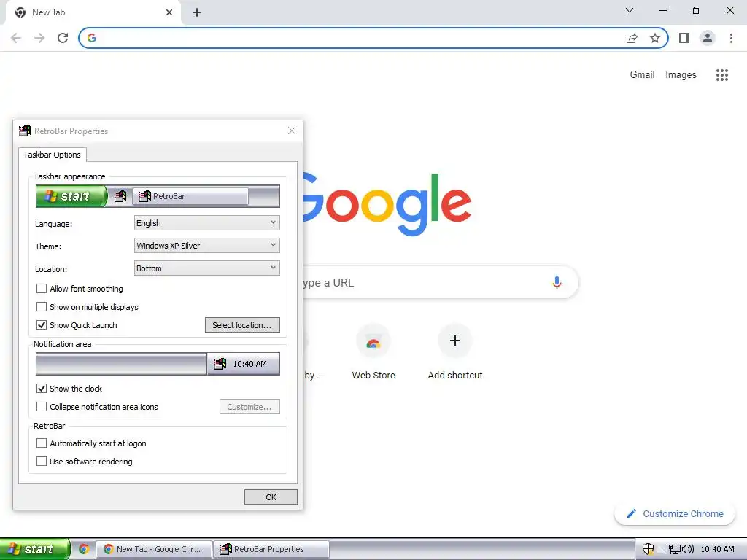Uncheck Show Quick Launch
Viewport: 747px width, 560px height.
coord(42,324)
